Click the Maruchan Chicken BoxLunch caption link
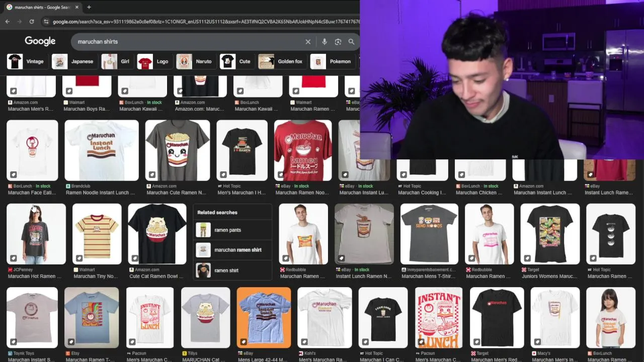 (480, 193)
